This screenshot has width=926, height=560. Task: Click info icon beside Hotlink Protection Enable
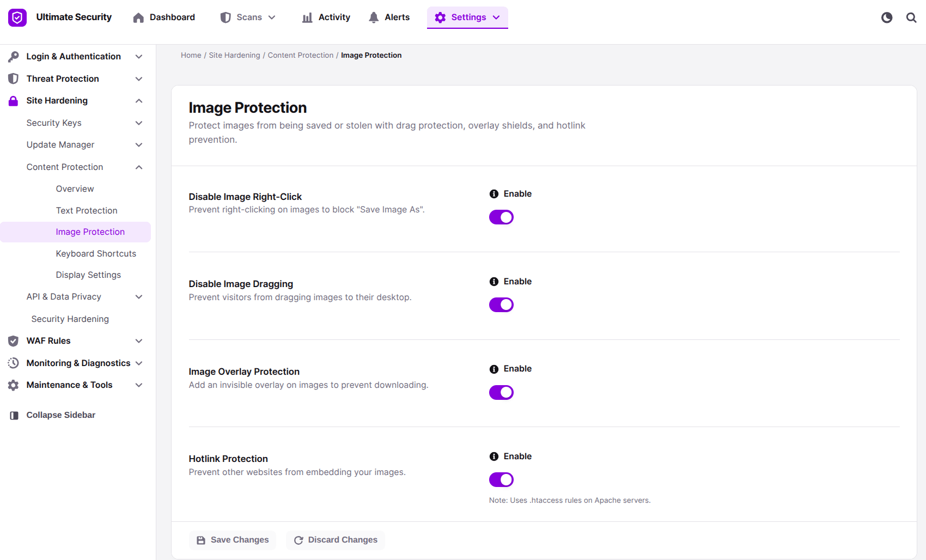494,456
